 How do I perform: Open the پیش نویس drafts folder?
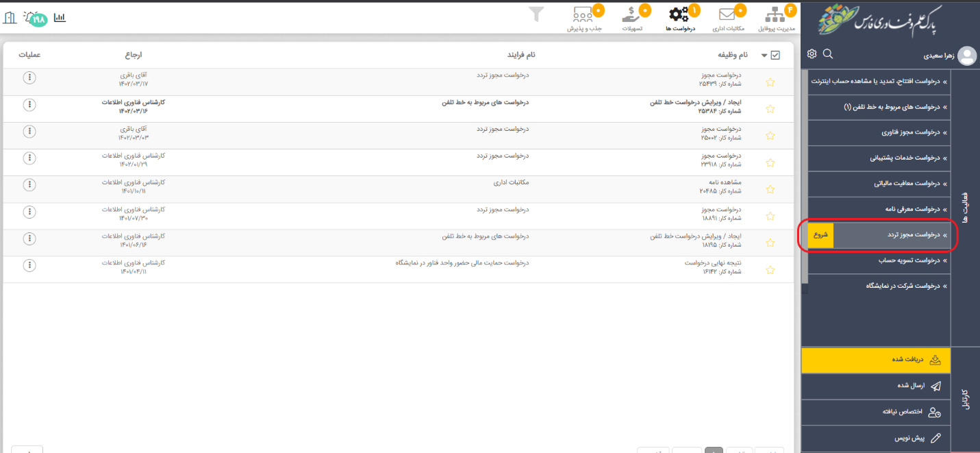coord(912,437)
